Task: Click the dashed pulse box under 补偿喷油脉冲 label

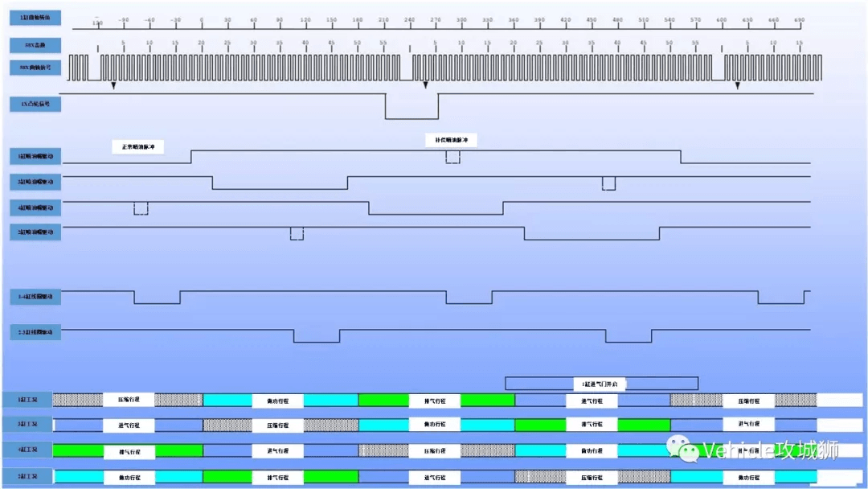Action: pyautogui.click(x=452, y=158)
